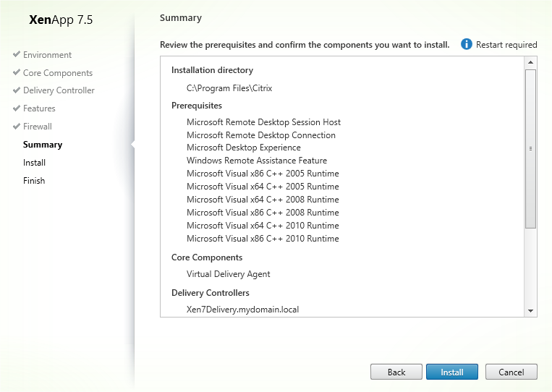Click the Features step checkmark
552x392 pixels.
pos(16,108)
